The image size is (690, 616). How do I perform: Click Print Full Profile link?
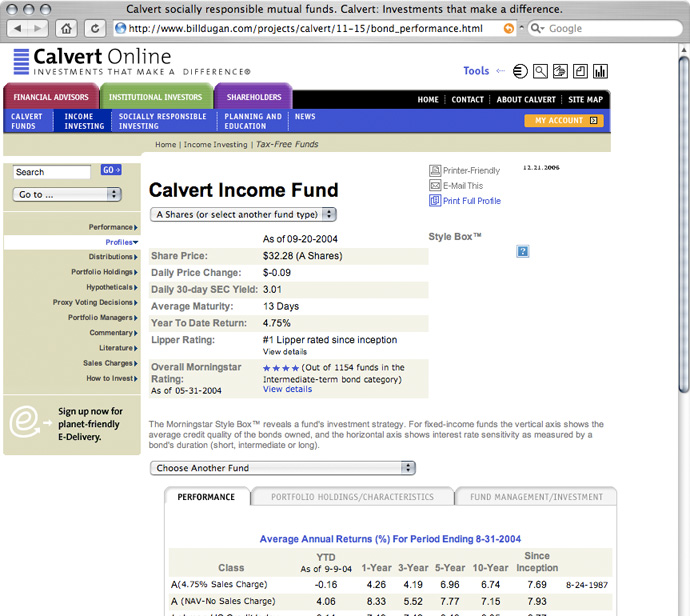(472, 201)
